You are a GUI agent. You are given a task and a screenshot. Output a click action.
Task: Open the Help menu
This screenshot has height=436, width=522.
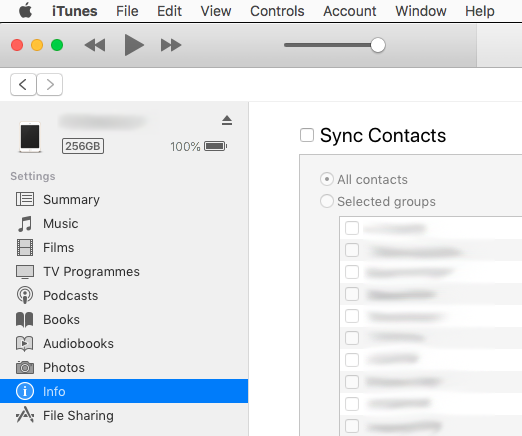(480, 11)
